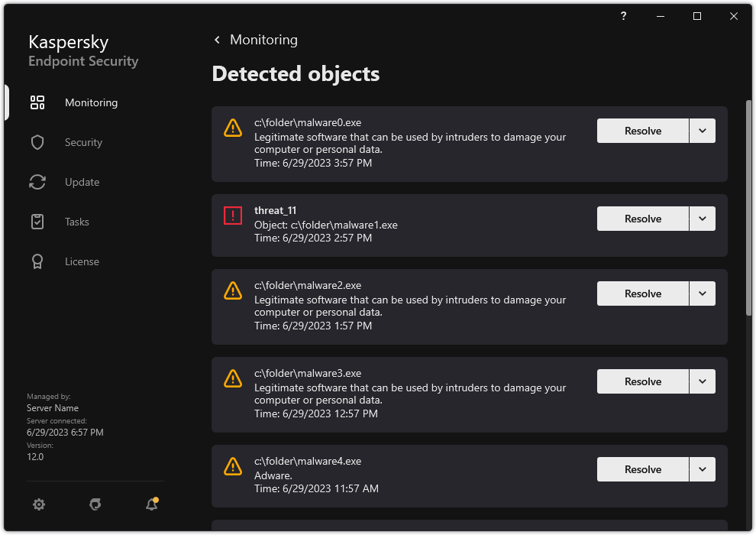Open Help via the question mark icon
Screen dimensions: 756x535
pos(622,15)
